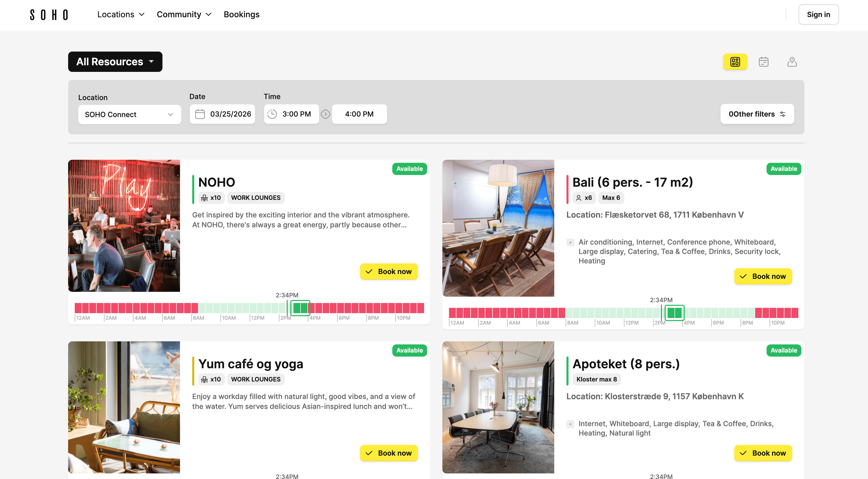Open the All Resources dropdown
This screenshot has width=868, height=479.
pyautogui.click(x=115, y=62)
